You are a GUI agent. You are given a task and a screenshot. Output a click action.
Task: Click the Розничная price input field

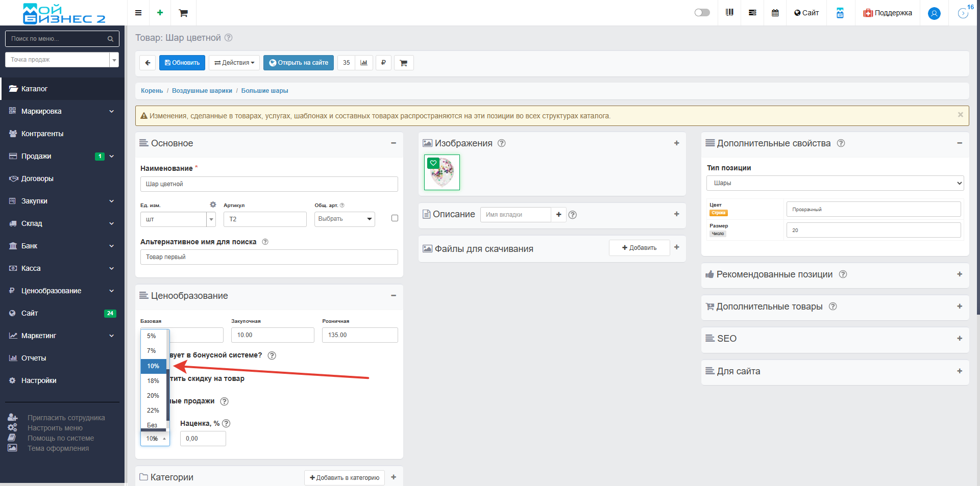point(360,335)
